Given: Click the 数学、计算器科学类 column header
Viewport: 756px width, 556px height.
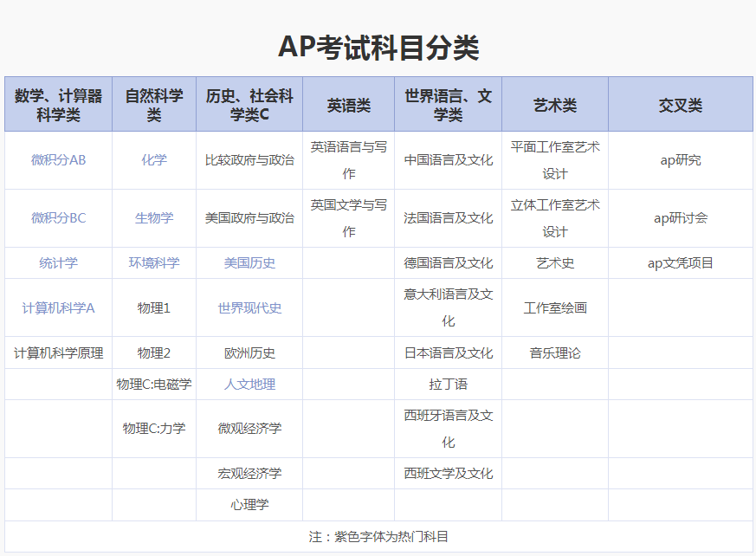Looking at the screenshot, I should 58,104.
